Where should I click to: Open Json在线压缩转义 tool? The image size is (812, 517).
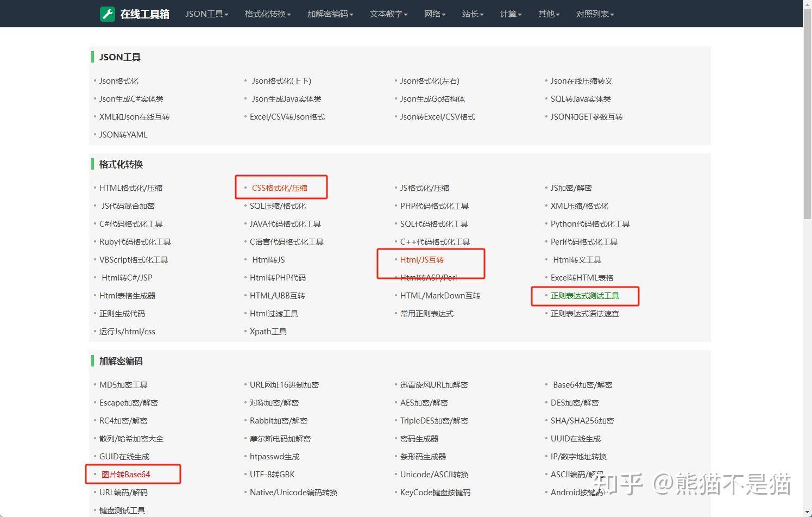[x=581, y=81]
